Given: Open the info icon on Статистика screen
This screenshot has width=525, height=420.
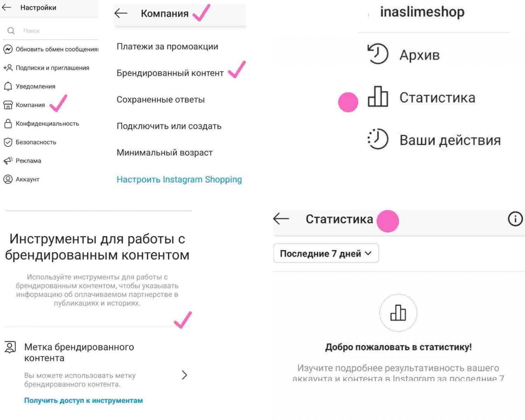Looking at the screenshot, I should point(515,219).
